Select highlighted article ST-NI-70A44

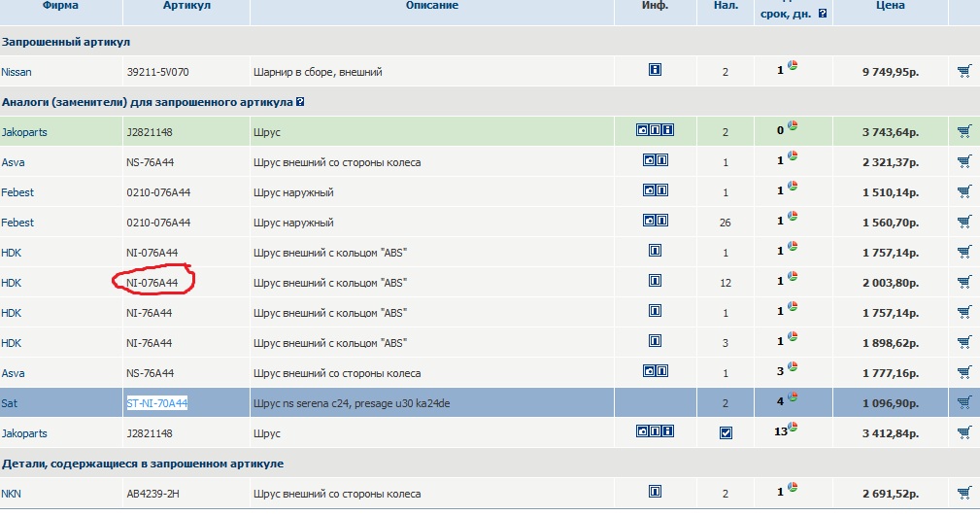point(157,403)
